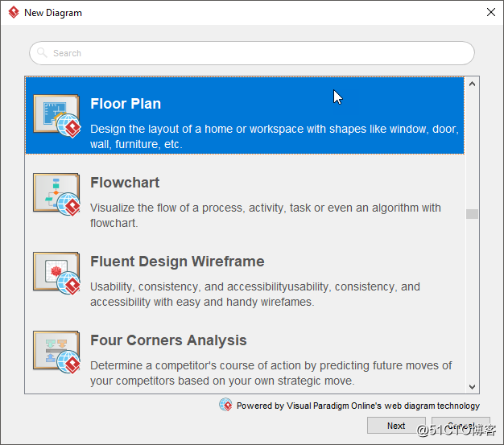The image size is (504, 445).
Task: Choose the Fluent Design Wireframe title
Action: (x=177, y=262)
